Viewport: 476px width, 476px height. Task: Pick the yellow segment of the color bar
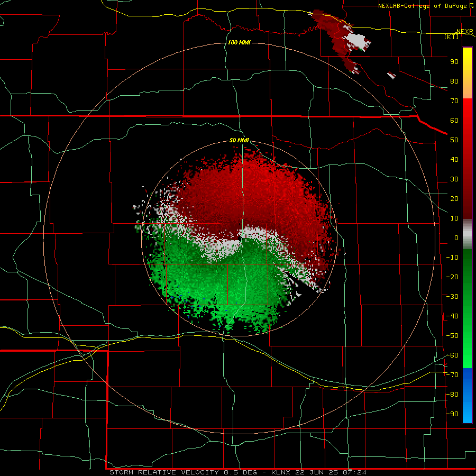pos(467,73)
